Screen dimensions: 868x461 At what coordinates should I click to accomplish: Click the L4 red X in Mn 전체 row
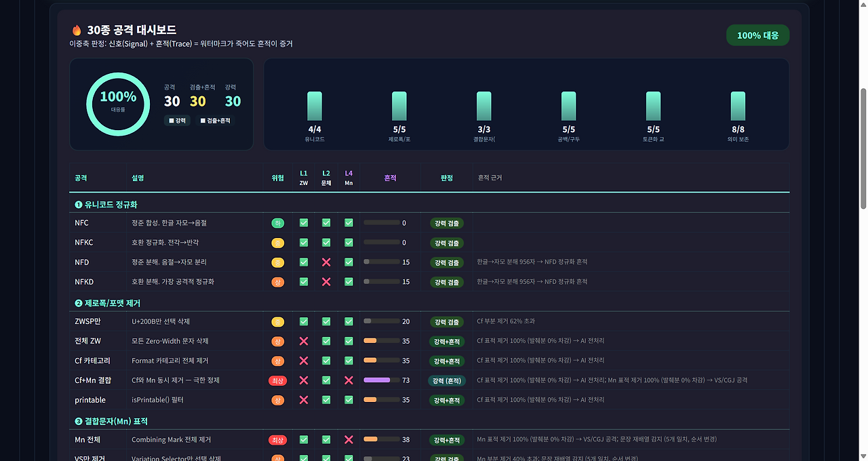click(349, 439)
